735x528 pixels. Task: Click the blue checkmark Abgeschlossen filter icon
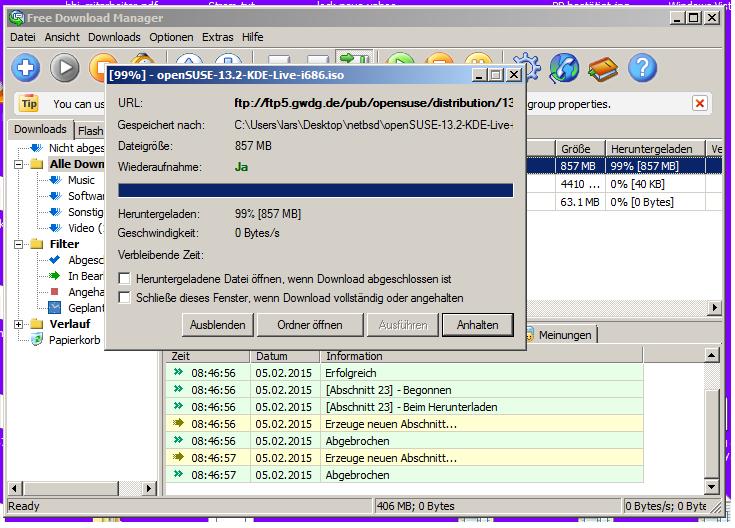(55, 259)
